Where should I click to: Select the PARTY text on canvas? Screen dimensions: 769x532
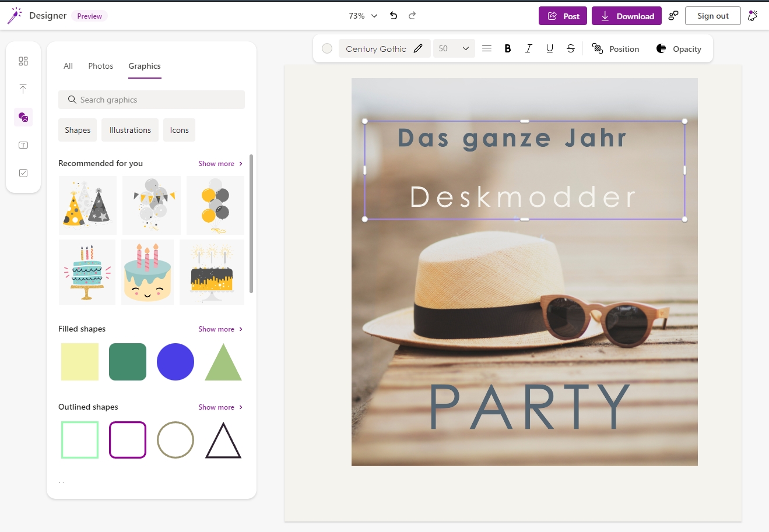[529, 407]
